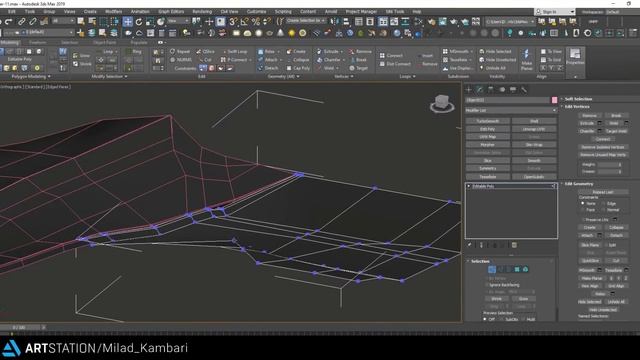Collapse the Soft Selection rollout

tap(578, 99)
